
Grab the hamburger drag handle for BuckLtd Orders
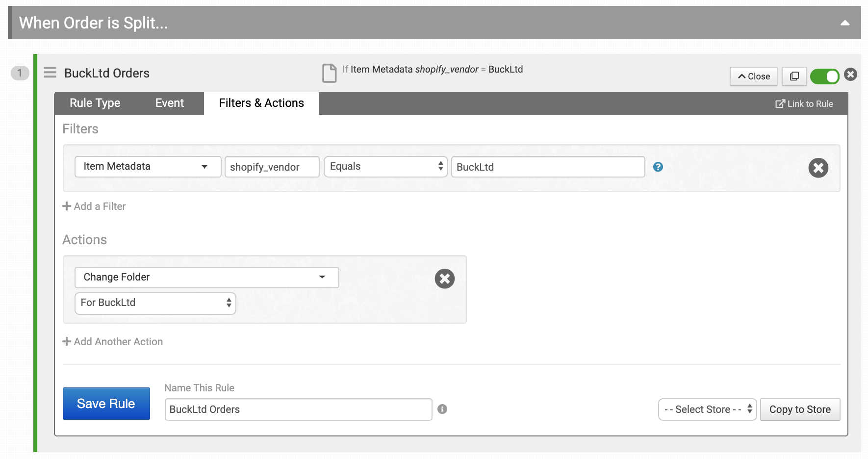(50, 73)
